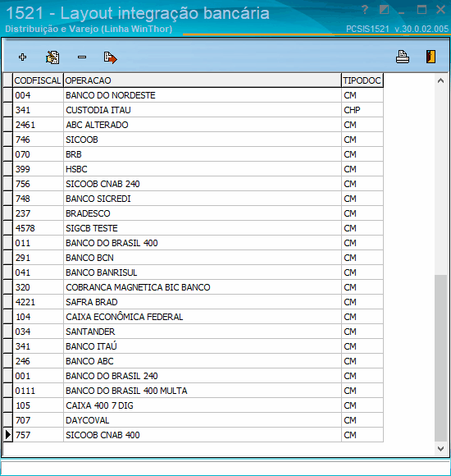Click the row selector beside code 004
The height and width of the screenshot is (476, 451).
[x=8, y=95]
